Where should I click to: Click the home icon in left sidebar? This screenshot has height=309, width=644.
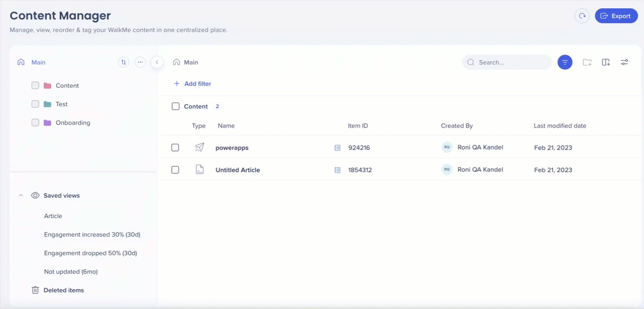[x=21, y=62]
